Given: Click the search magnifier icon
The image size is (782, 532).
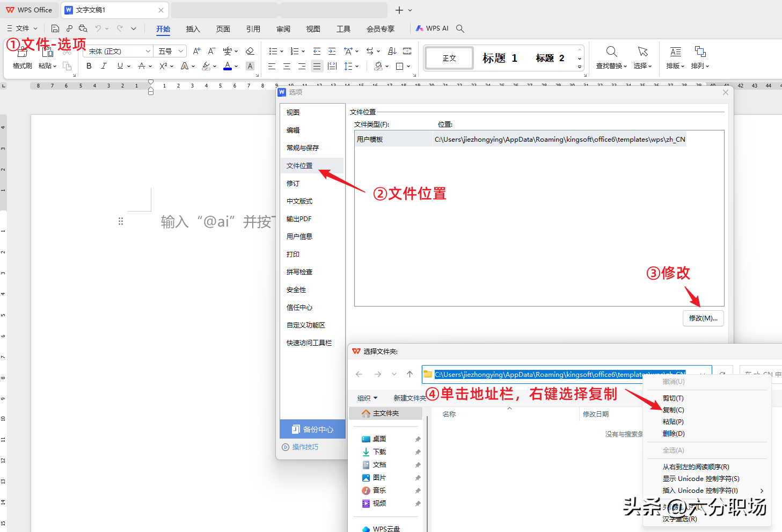Looking at the screenshot, I should pyautogui.click(x=460, y=28).
